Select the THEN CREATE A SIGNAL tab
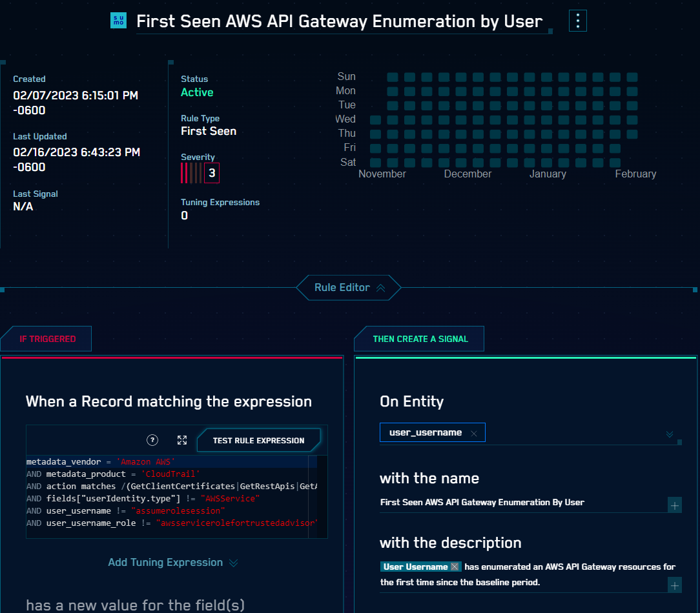 [420, 339]
